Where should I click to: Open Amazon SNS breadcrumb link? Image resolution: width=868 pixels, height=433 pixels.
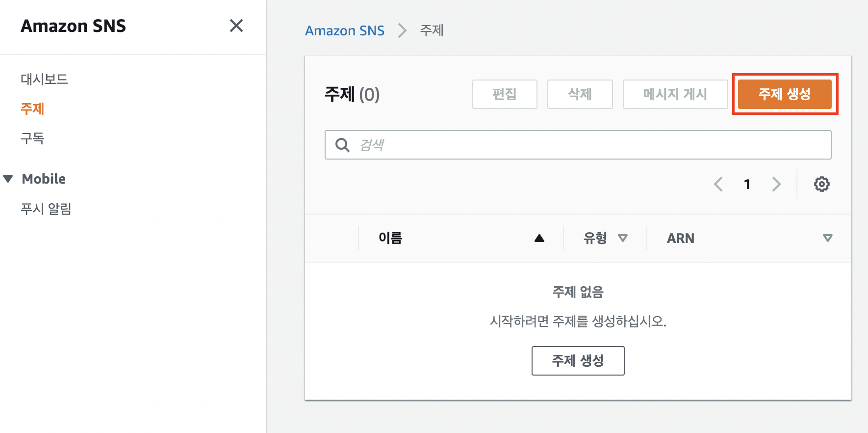(x=345, y=30)
